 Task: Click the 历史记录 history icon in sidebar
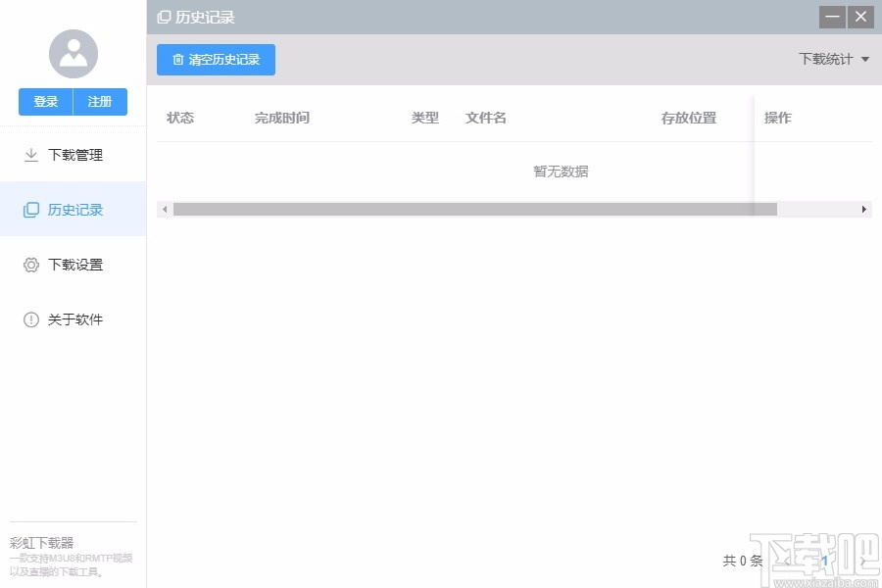click(x=29, y=209)
